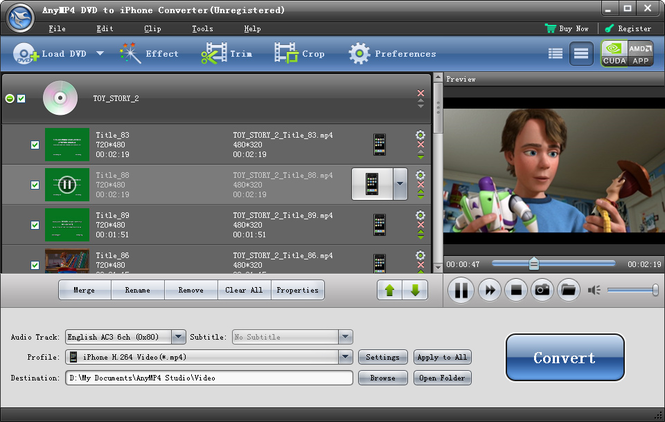This screenshot has width=665, height=422.
Task: Open settings gear for Title_88
Action: tap(420, 175)
